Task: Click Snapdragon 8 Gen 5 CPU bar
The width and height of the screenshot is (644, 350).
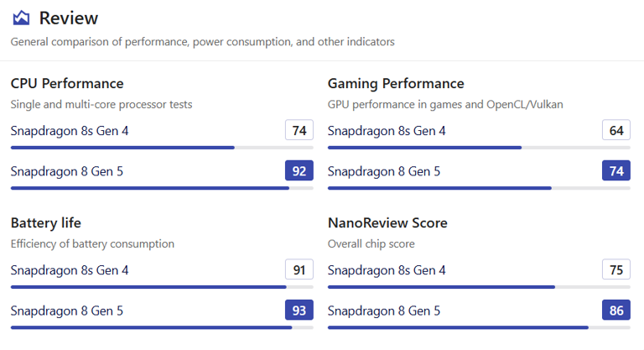Action: click(x=162, y=188)
